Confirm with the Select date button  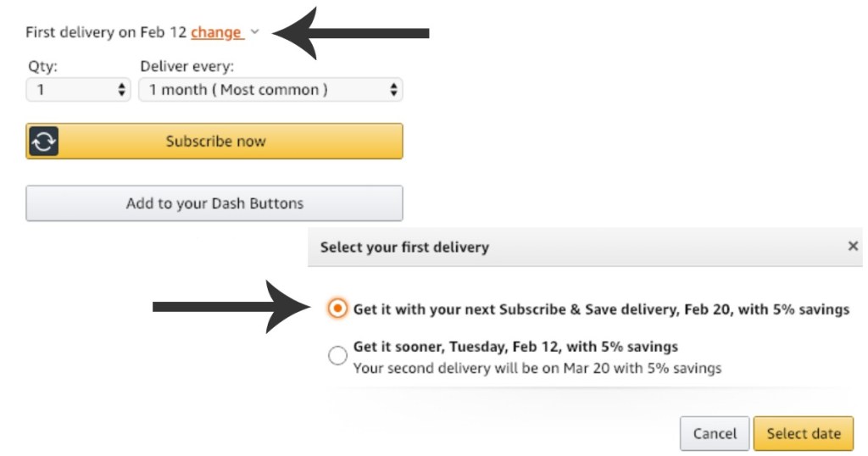803,433
